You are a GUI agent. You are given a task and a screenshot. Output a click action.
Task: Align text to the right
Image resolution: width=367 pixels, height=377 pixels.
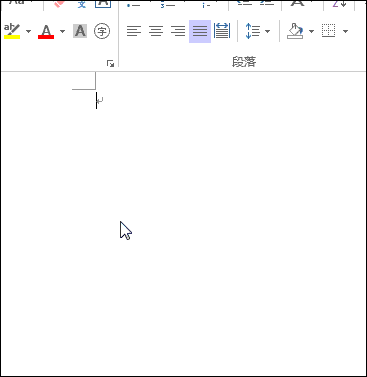pos(178,31)
